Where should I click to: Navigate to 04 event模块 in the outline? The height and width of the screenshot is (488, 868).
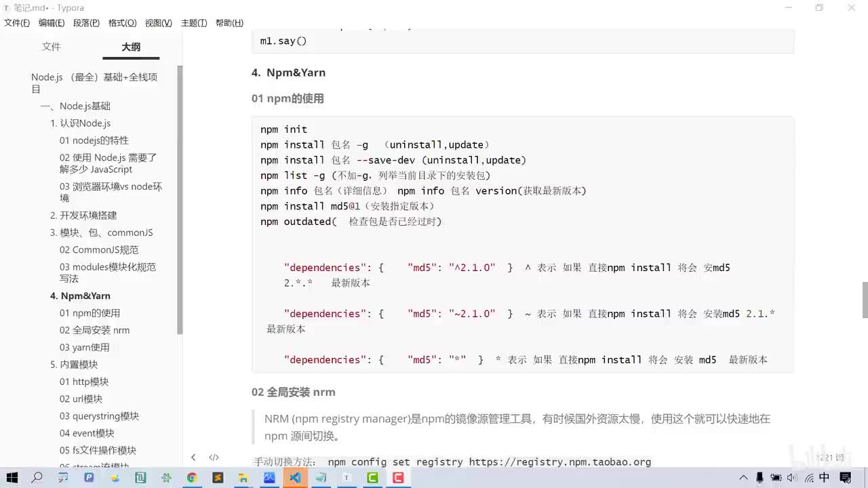click(x=87, y=433)
